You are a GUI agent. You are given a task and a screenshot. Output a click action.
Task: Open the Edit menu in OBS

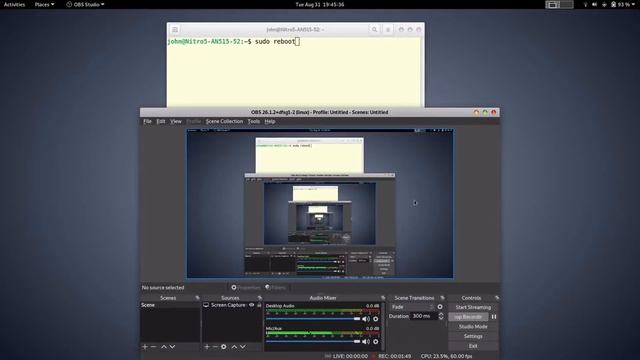(161, 121)
